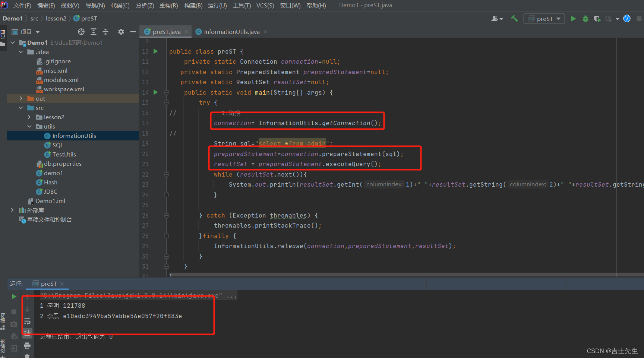This screenshot has height=358, width=644.
Task: Run preST with the toolbar play button
Action: 573,19
